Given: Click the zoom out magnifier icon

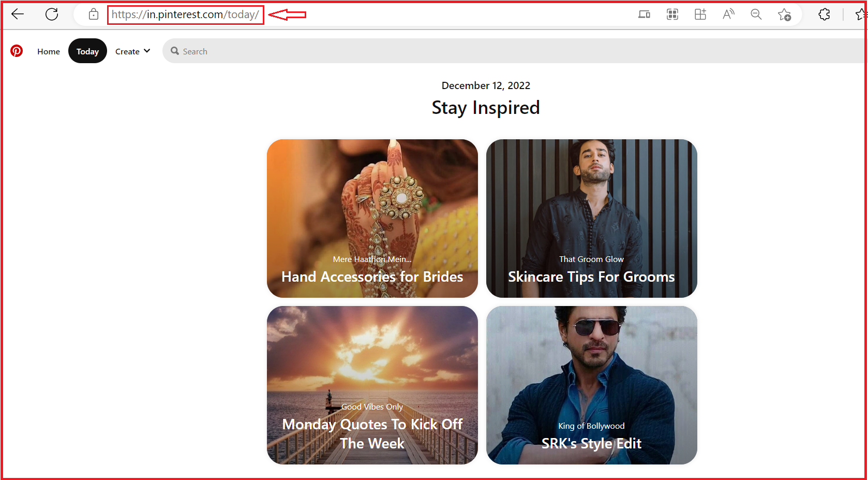Looking at the screenshot, I should click(x=756, y=14).
